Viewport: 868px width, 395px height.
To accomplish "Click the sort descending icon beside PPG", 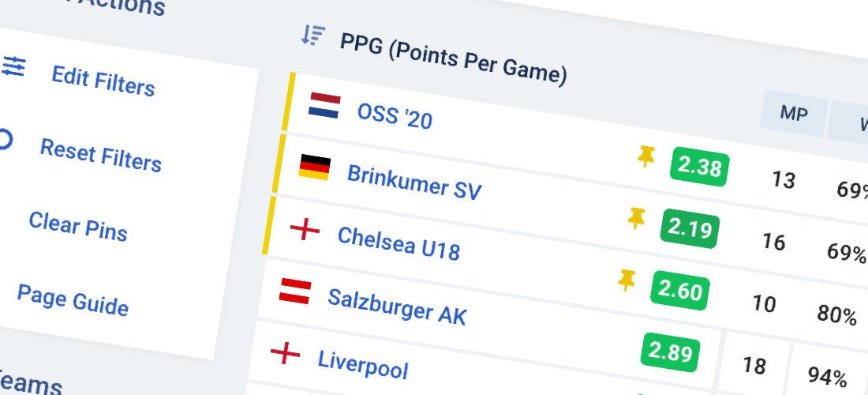I will [x=312, y=36].
